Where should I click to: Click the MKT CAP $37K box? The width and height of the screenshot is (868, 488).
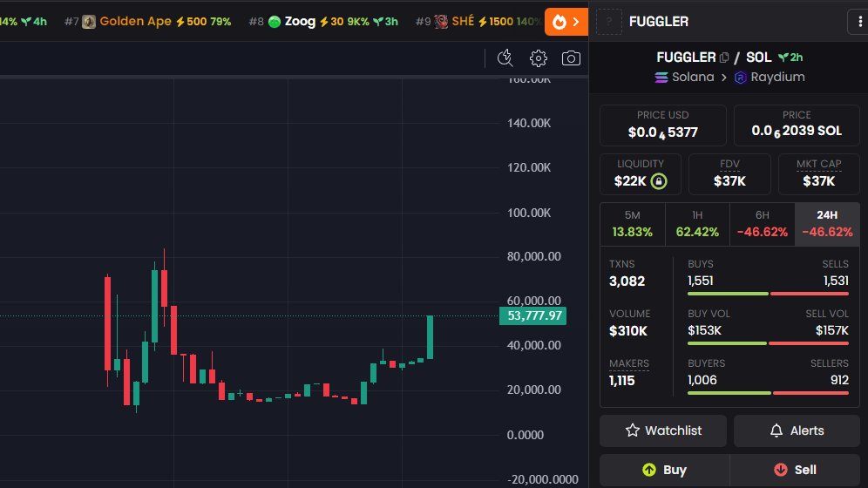coord(818,174)
